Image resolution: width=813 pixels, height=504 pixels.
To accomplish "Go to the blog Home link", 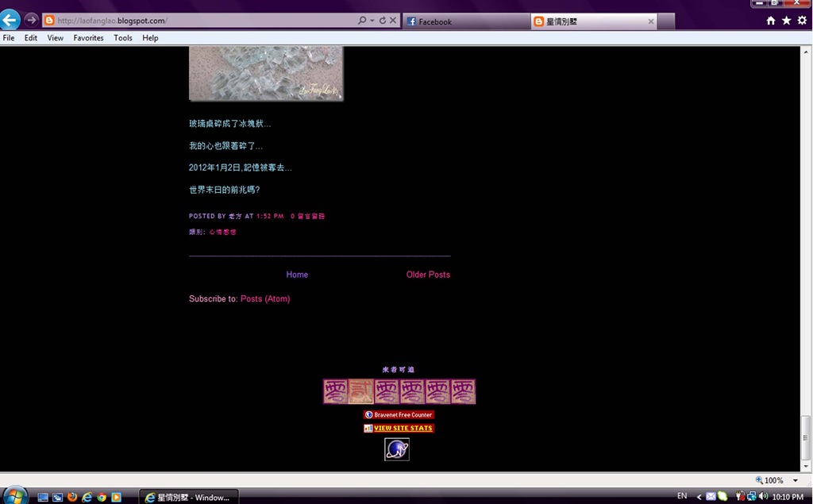I will [x=297, y=275].
